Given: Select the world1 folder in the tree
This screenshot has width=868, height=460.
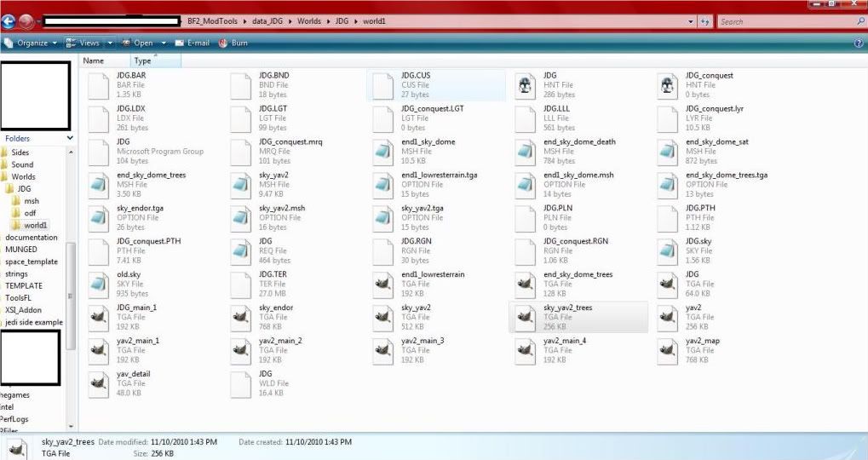Looking at the screenshot, I should click(x=36, y=225).
